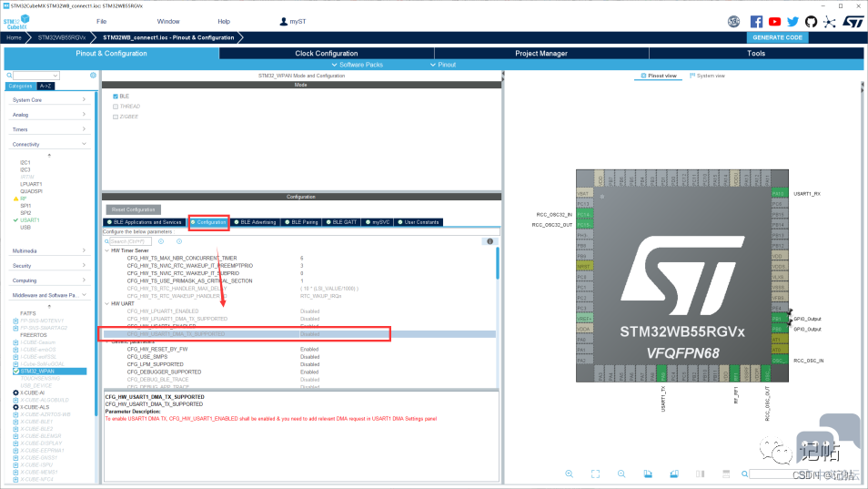Screen dimensions: 868x489
Task: Click the Reset Configuration button
Action: [x=134, y=209]
